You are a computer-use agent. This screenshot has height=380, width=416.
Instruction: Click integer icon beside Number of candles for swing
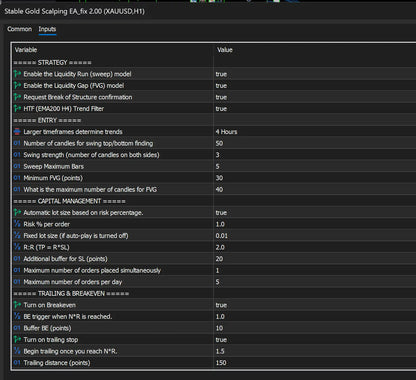(17, 143)
